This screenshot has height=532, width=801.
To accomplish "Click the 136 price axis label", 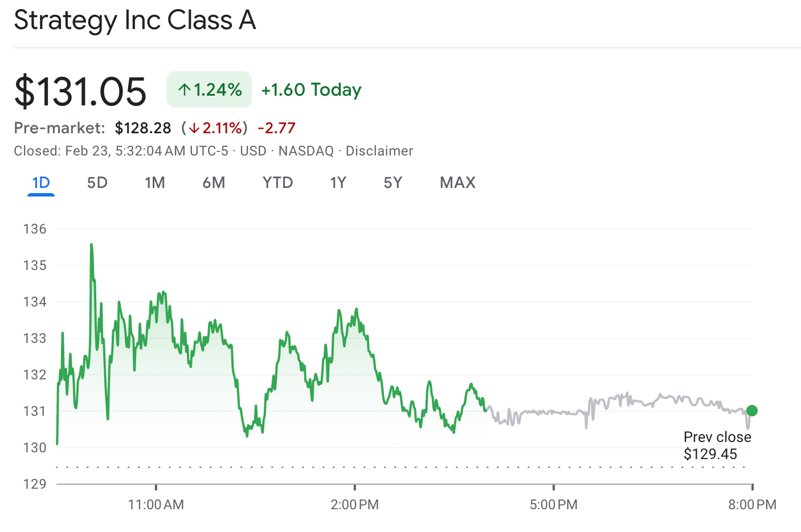I will 35,229.
